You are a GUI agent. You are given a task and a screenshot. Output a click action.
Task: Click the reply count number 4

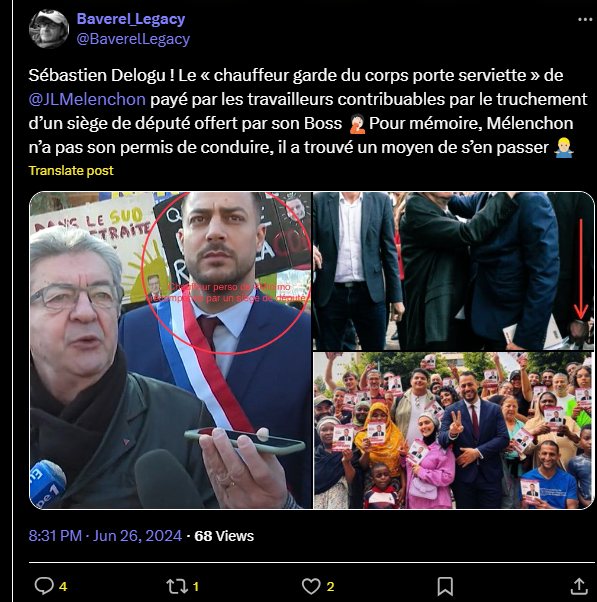click(63, 587)
